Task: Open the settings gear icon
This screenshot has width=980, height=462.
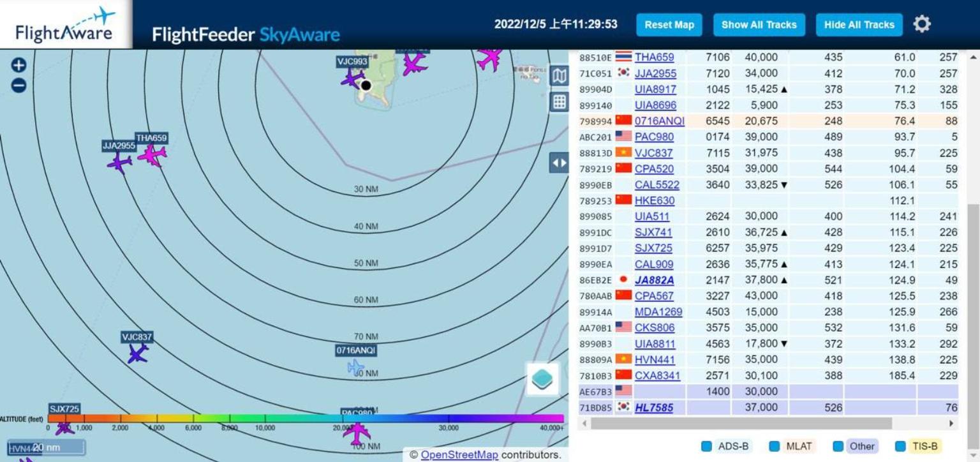Action: 921,24
